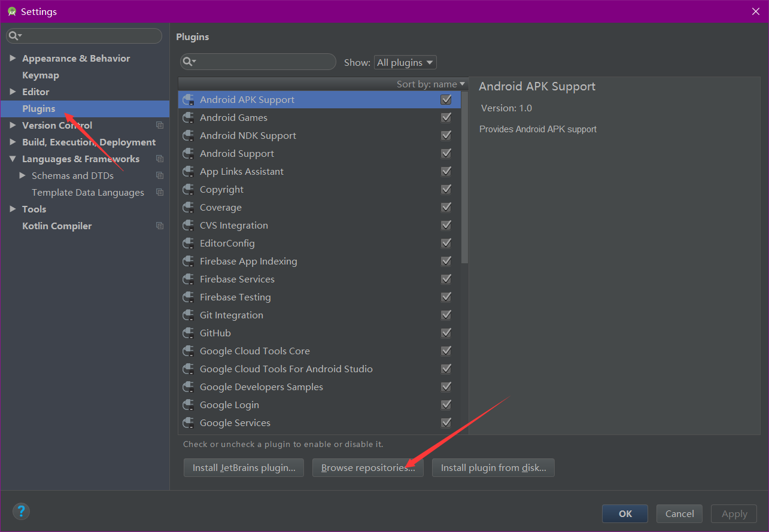
Task: Uncheck the Android Games plugin
Action: [x=446, y=118]
